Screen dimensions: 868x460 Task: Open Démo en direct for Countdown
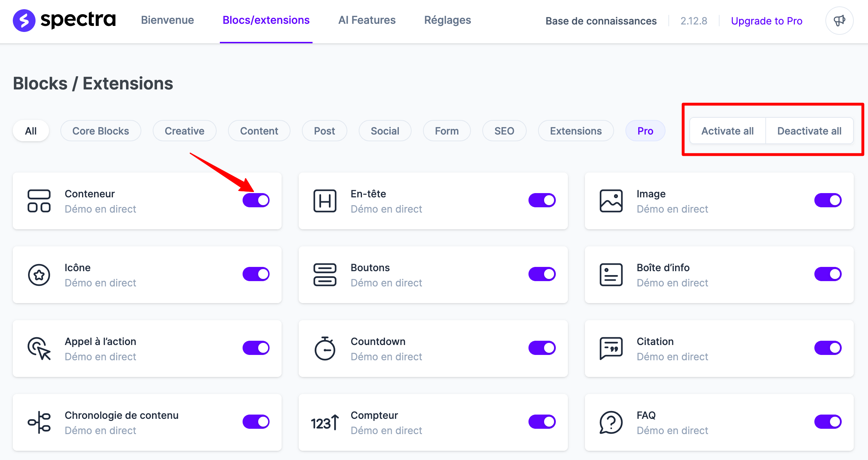[x=386, y=356]
